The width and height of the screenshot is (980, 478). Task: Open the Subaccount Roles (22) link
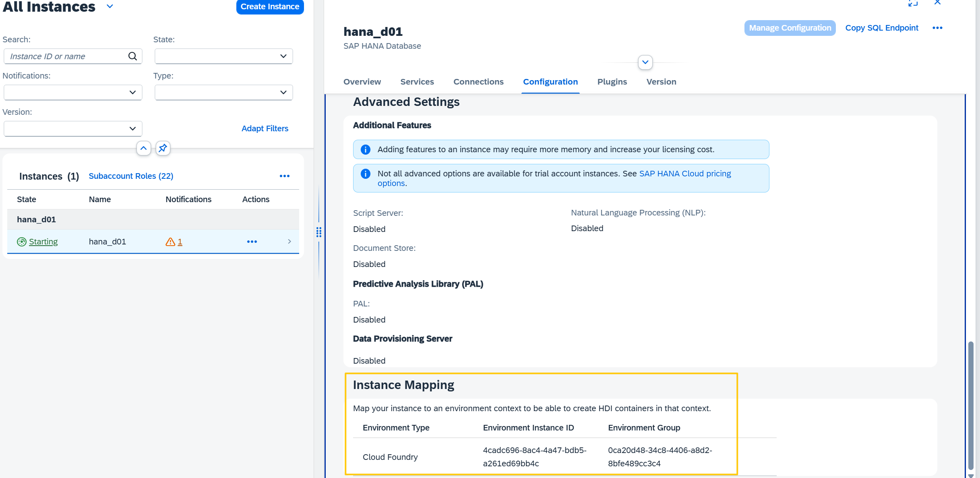tap(131, 176)
